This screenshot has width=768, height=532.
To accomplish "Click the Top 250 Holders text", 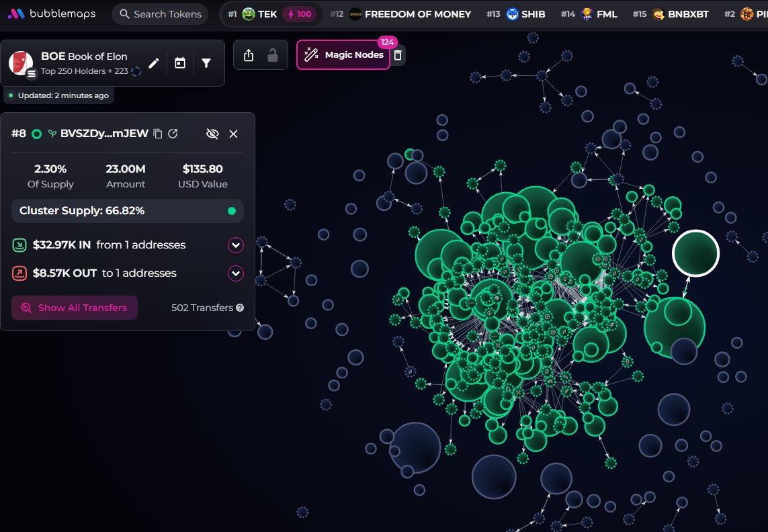I will (x=73, y=71).
